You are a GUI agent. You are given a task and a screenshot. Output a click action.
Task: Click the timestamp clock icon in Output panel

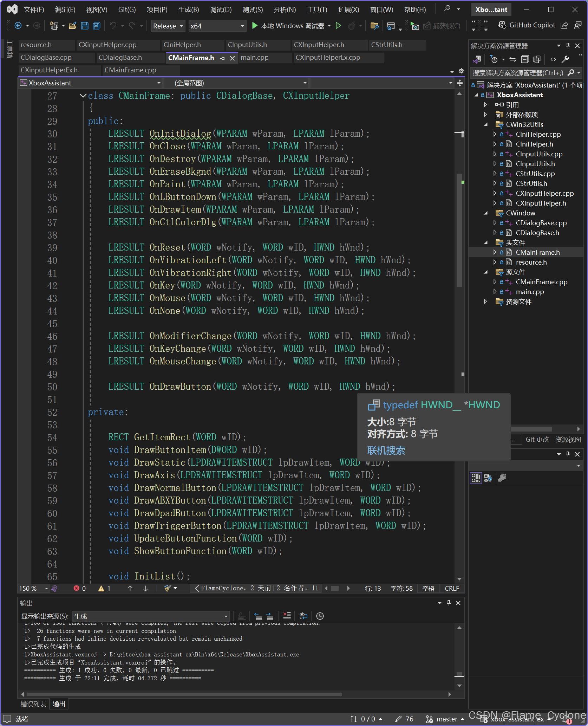coord(320,616)
